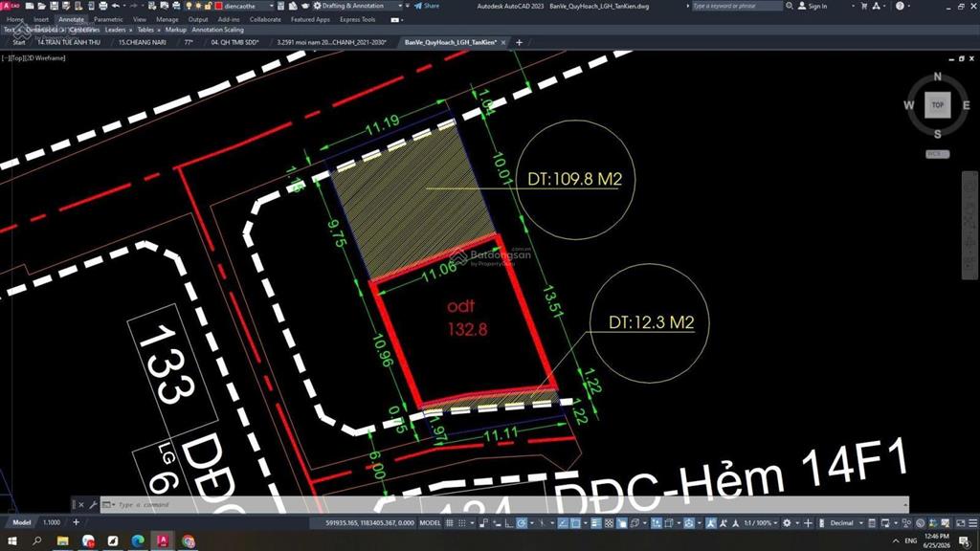Viewport: 980px width, 551px height.
Task: Click the red layer color swatch
Action: tap(219, 6)
